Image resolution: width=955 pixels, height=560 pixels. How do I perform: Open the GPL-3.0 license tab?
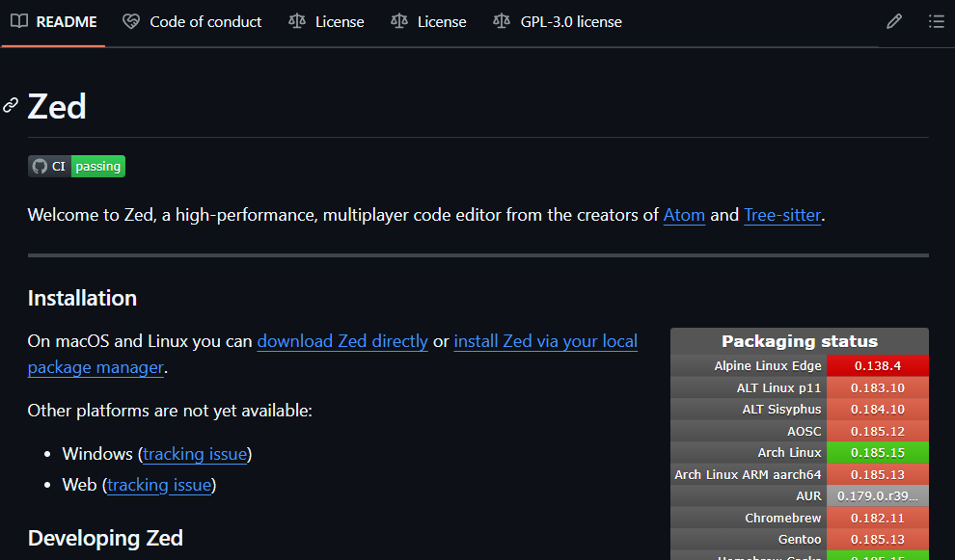(x=558, y=22)
